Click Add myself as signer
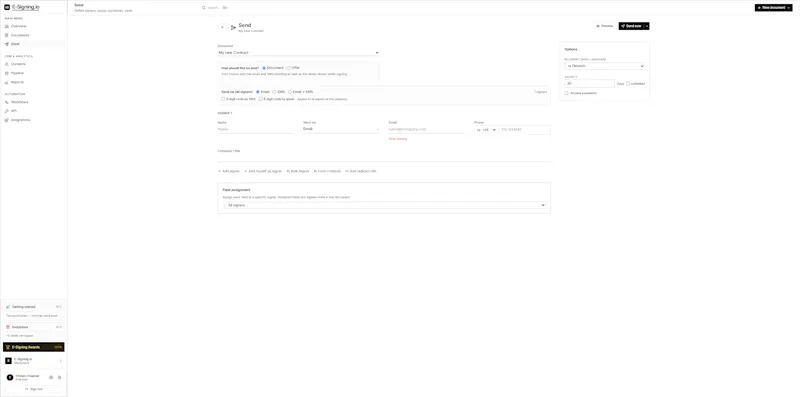This screenshot has width=800, height=397. pyautogui.click(x=263, y=171)
